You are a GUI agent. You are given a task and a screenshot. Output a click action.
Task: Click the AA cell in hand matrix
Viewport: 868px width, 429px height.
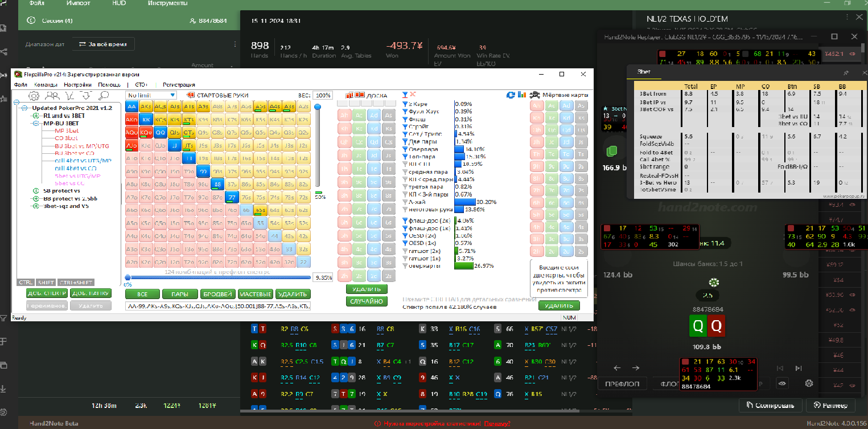tap(131, 106)
